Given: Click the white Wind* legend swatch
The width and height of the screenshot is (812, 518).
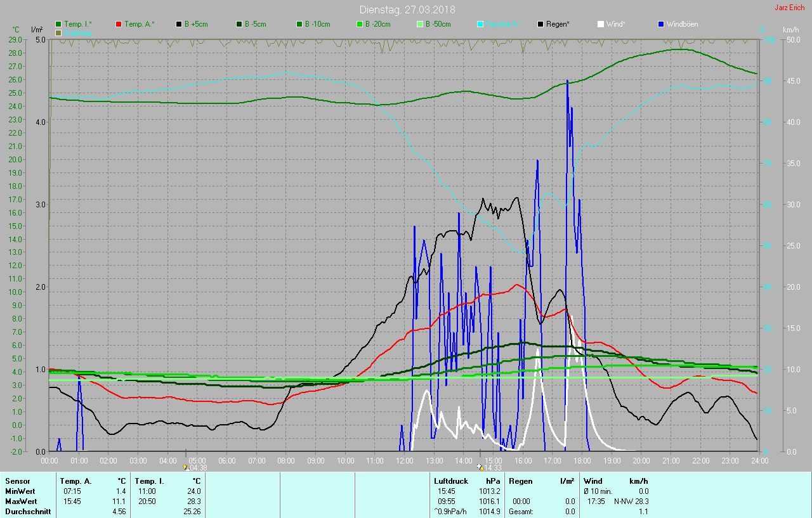Looking at the screenshot, I should tap(601, 24).
